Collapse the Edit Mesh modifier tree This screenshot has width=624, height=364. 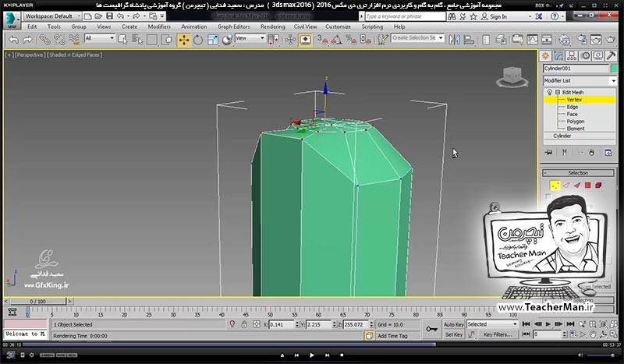pyautogui.click(x=558, y=92)
